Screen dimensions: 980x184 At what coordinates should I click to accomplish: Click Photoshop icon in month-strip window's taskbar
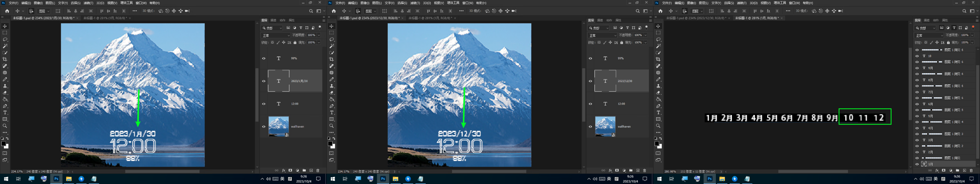point(709,179)
